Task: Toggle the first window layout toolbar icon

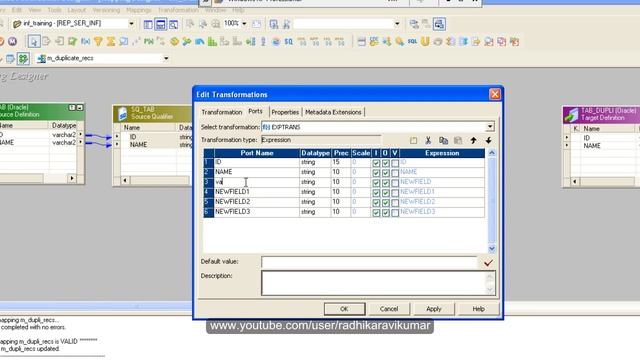Action: [x=148, y=24]
